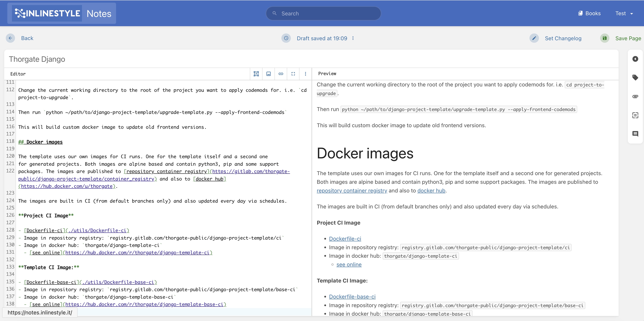Viewport: 644px width, 321px height.
Task: Click '## Docker images' heading in editor
Action: (x=40, y=142)
